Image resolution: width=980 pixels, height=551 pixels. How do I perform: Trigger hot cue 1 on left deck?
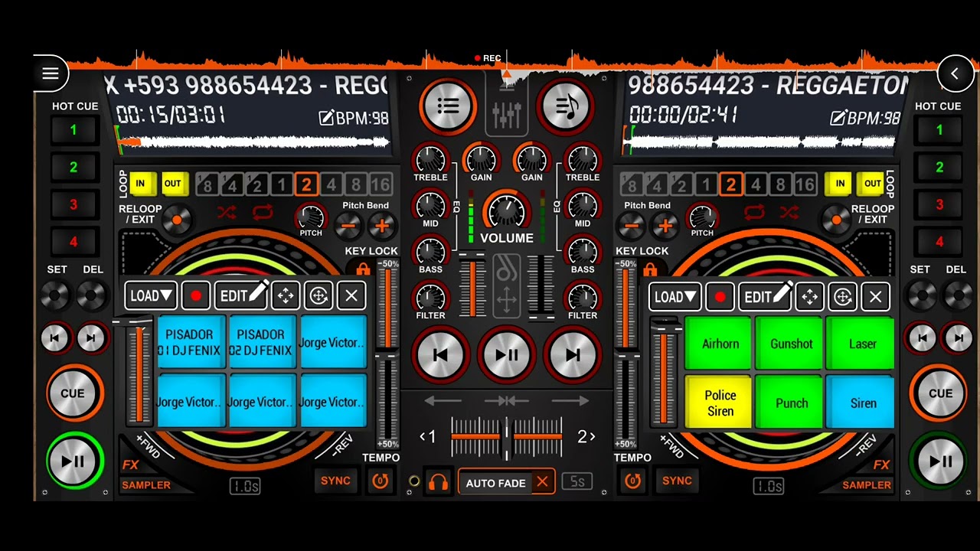coord(73,130)
